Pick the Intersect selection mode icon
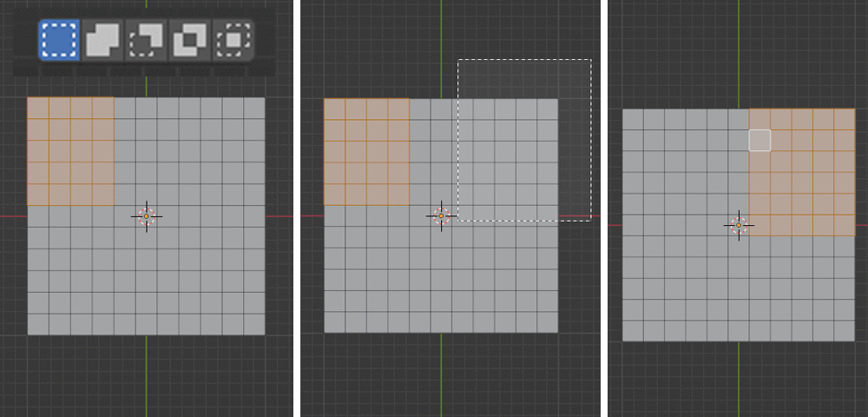The height and width of the screenshot is (417, 868). click(x=233, y=40)
